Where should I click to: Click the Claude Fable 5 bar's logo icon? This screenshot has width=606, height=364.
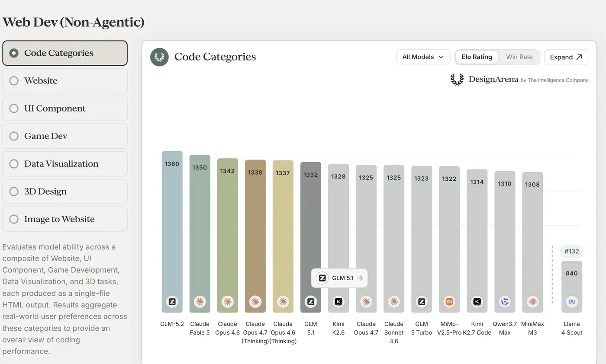[200, 302]
